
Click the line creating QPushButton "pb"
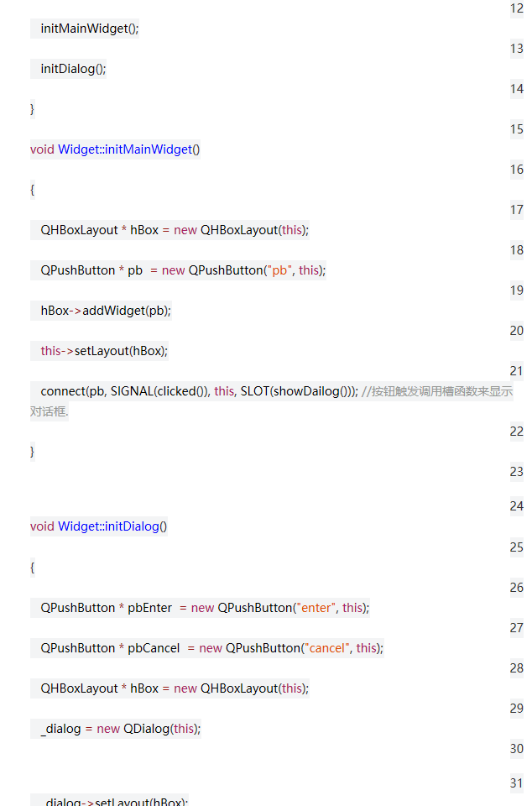(183, 270)
